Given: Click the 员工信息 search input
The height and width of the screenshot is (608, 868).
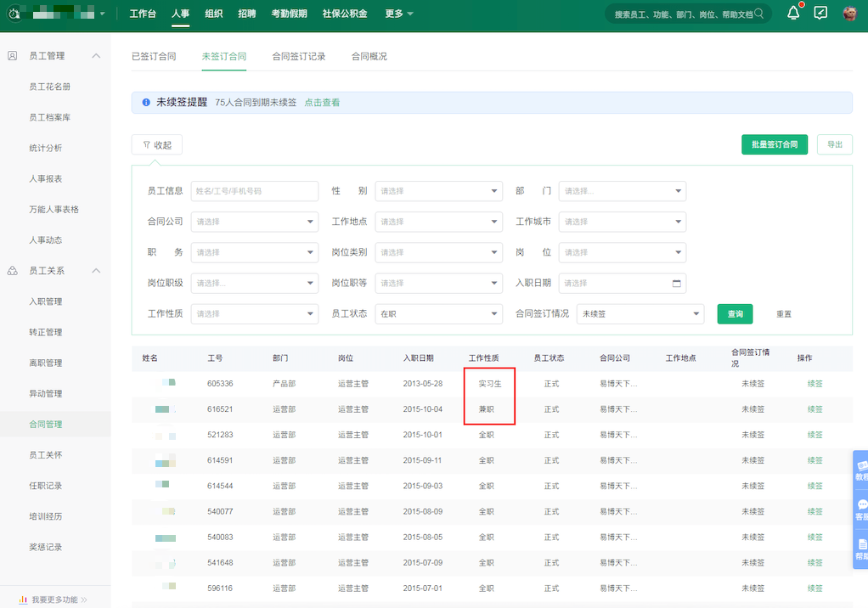Looking at the screenshot, I should [255, 191].
